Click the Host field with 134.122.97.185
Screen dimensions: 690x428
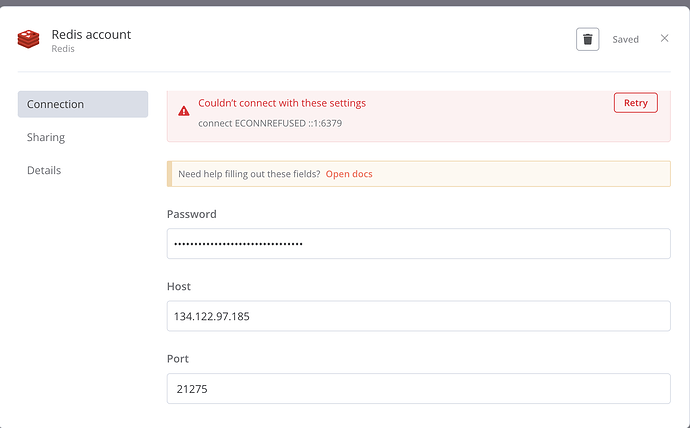pyautogui.click(x=418, y=316)
